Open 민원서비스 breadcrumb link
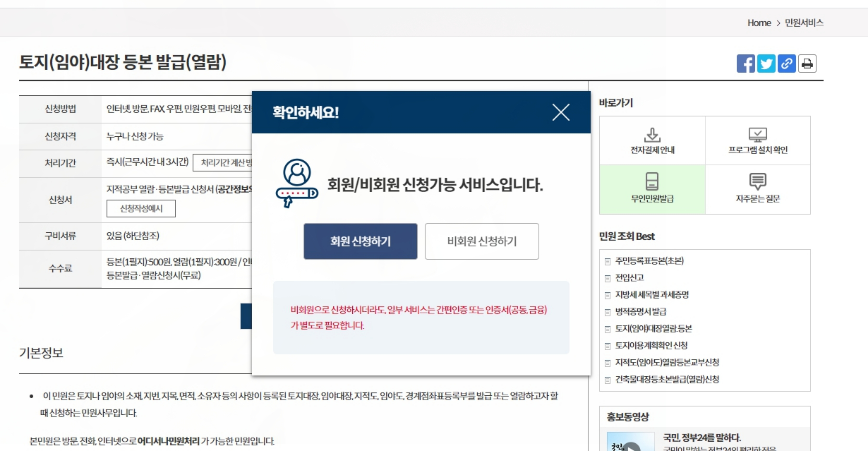 (804, 23)
